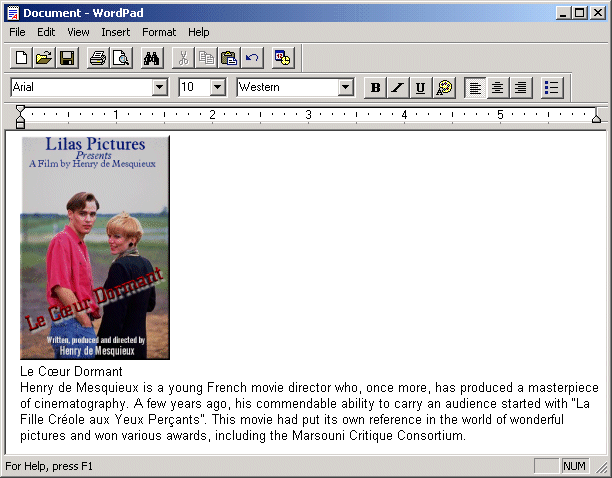Click the NUM status bar indicator
Screen dimensions: 612x478
(x=574, y=466)
